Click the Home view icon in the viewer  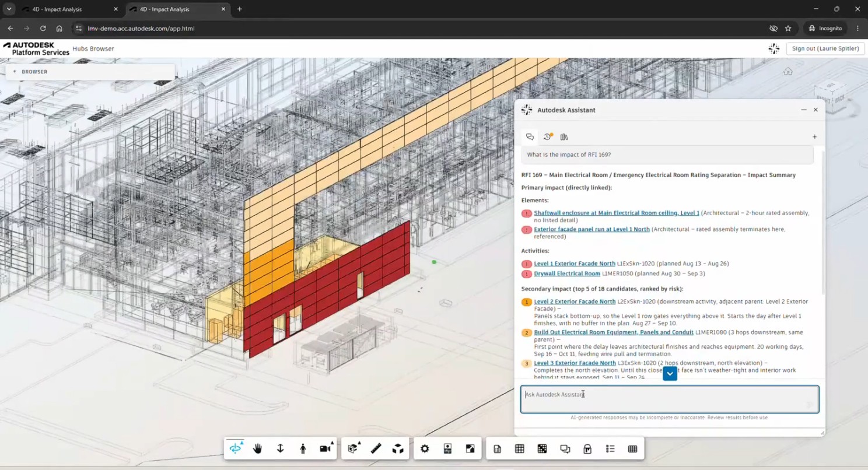point(788,71)
